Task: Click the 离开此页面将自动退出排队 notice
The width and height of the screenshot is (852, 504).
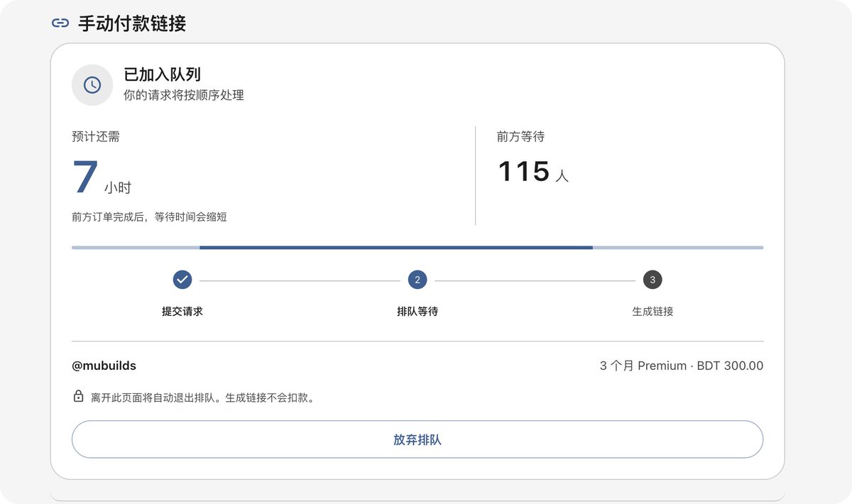Action: [202, 398]
